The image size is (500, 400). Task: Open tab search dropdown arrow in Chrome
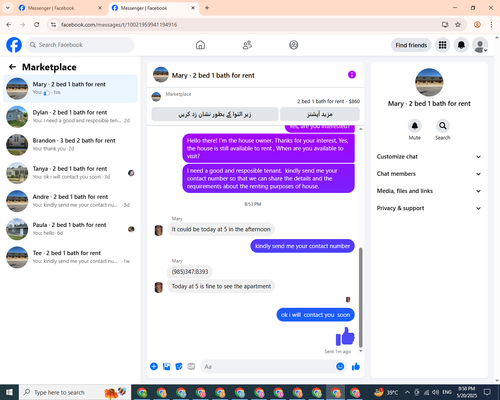[7, 8]
